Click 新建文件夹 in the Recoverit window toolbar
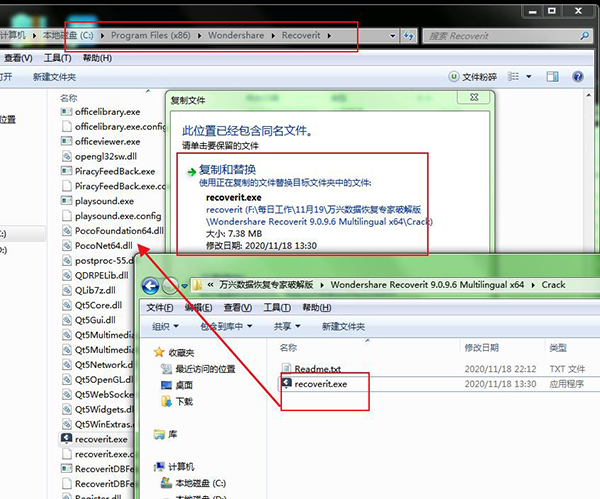600x499 pixels. click(54, 77)
